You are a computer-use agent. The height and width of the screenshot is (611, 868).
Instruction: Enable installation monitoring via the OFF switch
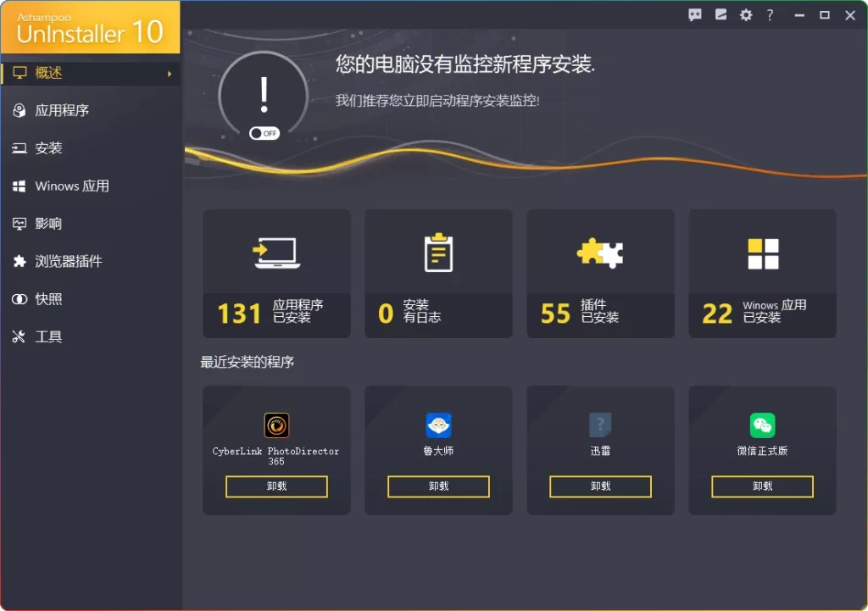click(263, 133)
